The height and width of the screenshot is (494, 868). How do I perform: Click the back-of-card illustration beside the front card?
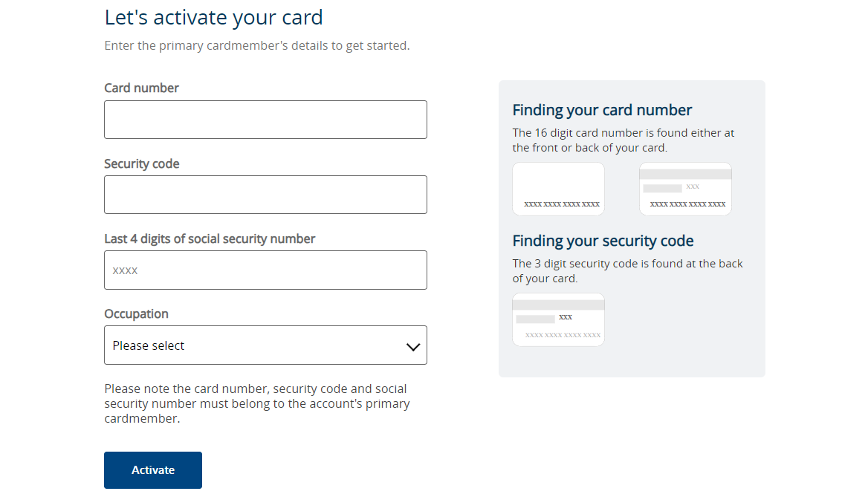point(685,189)
